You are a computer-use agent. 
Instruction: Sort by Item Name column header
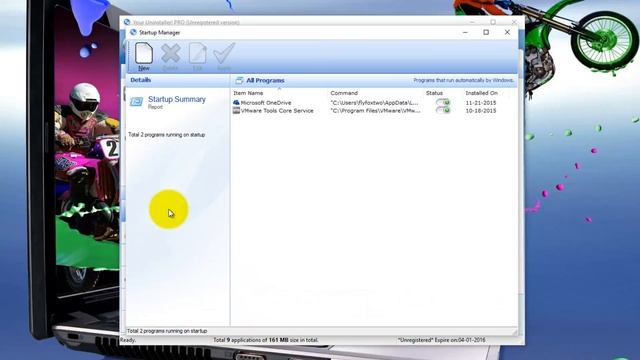248,93
